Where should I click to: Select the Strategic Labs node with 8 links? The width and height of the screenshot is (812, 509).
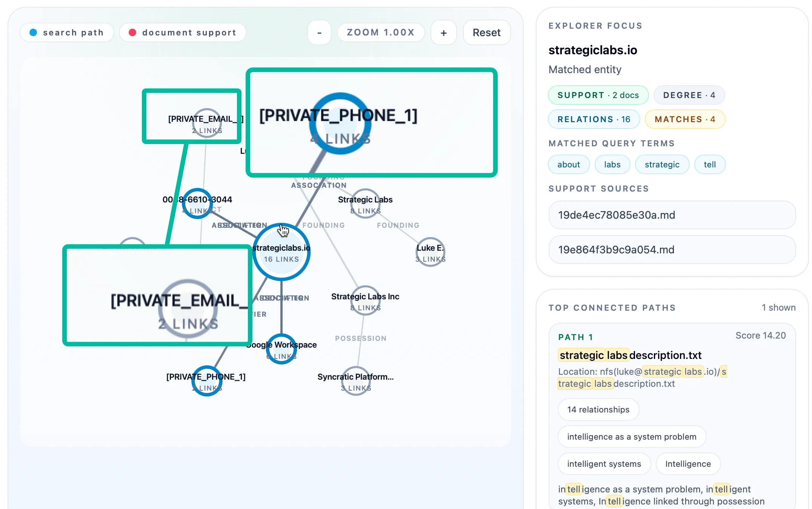point(365,204)
